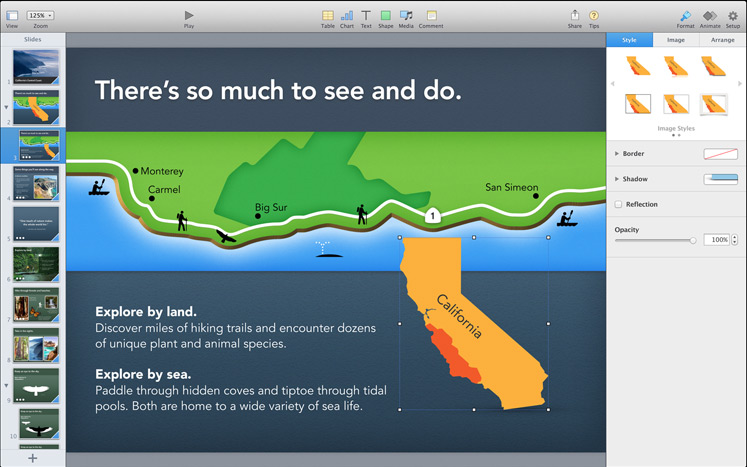Show Tips
The width and height of the screenshot is (747, 467).
coord(594,16)
